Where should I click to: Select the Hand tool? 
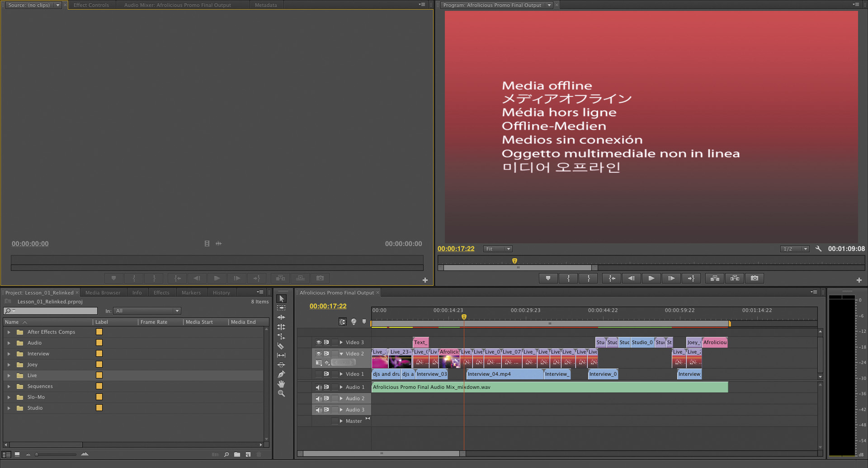click(x=281, y=384)
